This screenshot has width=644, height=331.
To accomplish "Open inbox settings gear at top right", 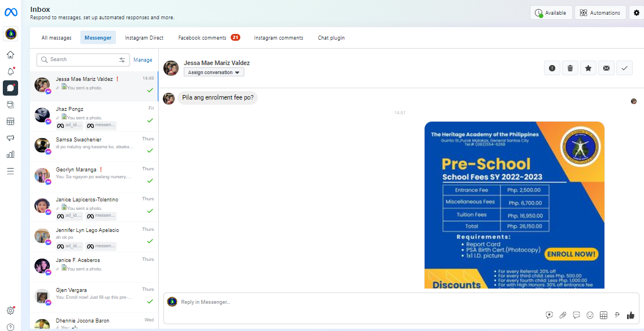I will click(637, 13).
